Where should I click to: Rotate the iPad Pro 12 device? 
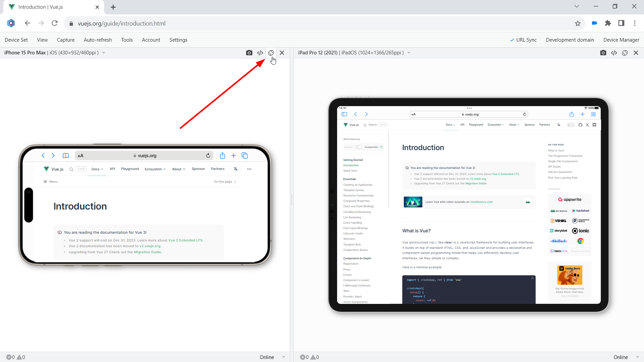(625, 53)
